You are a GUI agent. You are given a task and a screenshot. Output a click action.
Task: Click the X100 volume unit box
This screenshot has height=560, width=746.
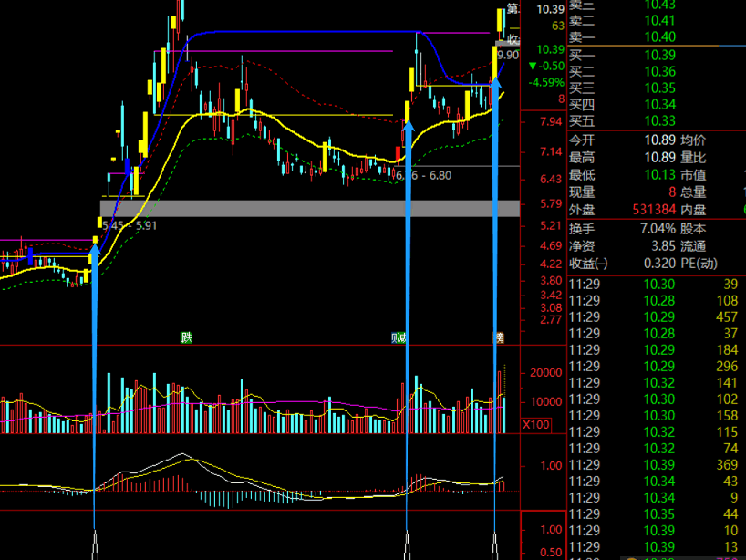(536, 424)
